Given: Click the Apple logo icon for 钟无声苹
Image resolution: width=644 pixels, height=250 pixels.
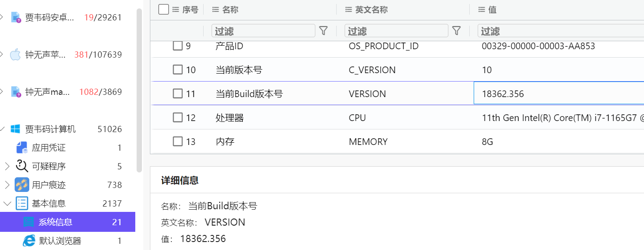Looking at the screenshot, I should click(x=16, y=55).
